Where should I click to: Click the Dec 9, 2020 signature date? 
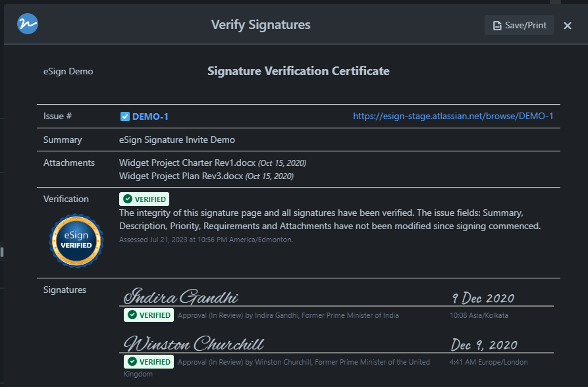[484, 344]
